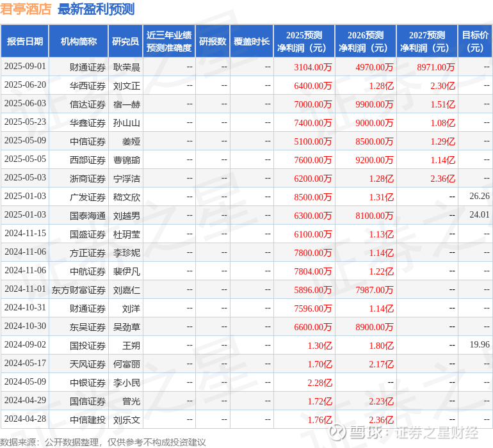Click the value 8971.00万

[x=436, y=67]
